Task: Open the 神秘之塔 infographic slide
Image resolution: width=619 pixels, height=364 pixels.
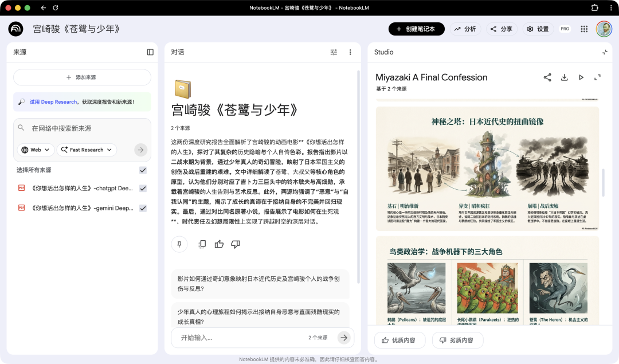Action: [x=487, y=169]
